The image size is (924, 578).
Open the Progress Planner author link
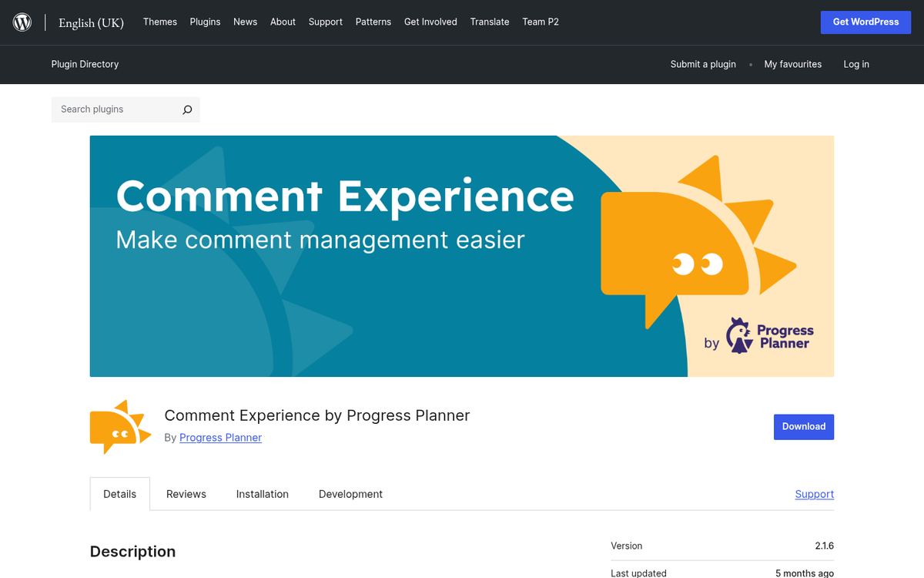(x=220, y=437)
